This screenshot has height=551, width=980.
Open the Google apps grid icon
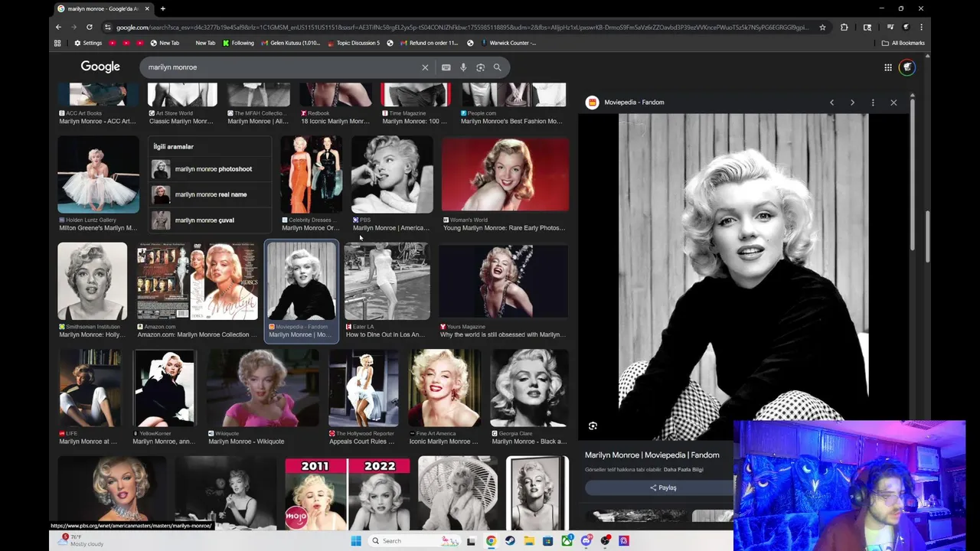[888, 67]
